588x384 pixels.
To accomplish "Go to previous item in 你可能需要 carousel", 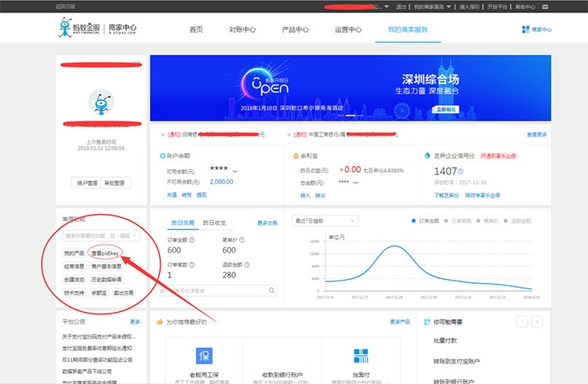I will point(522,321).
